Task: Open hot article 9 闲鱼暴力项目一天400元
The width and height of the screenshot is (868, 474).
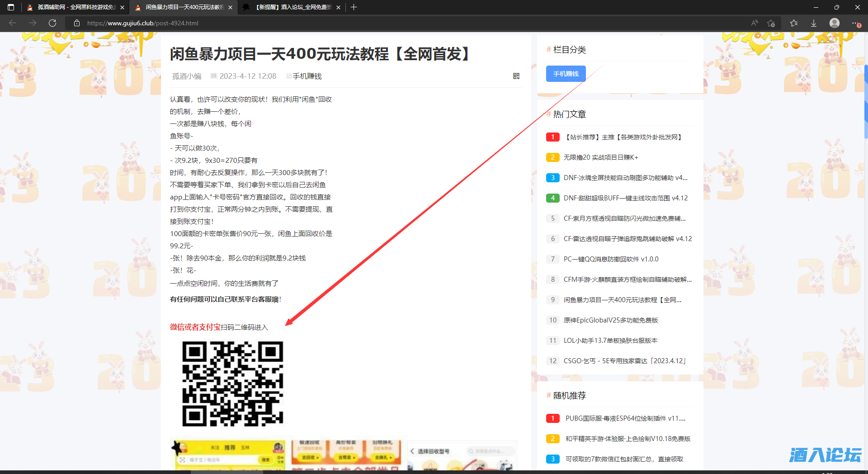Action: 623,300
